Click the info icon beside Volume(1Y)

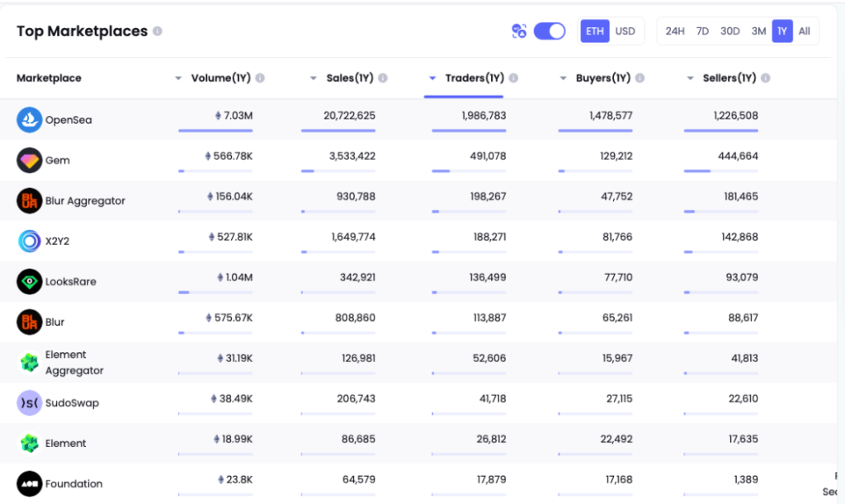coord(260,78)
